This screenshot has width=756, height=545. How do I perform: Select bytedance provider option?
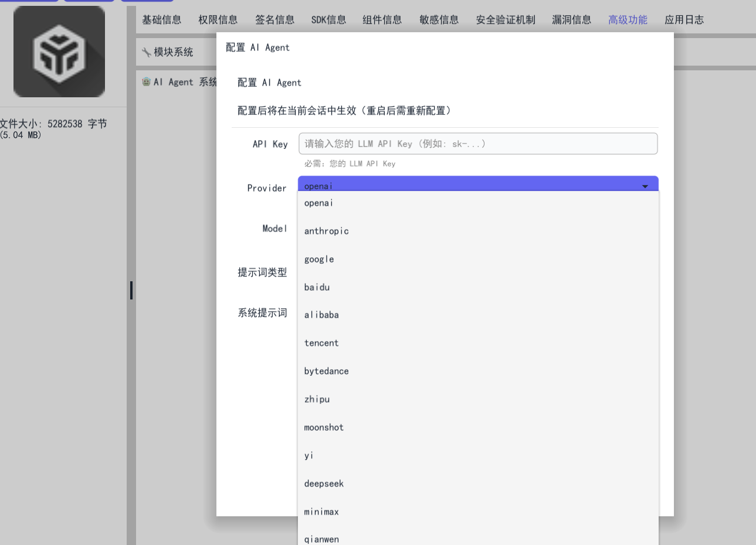[326, 371]
